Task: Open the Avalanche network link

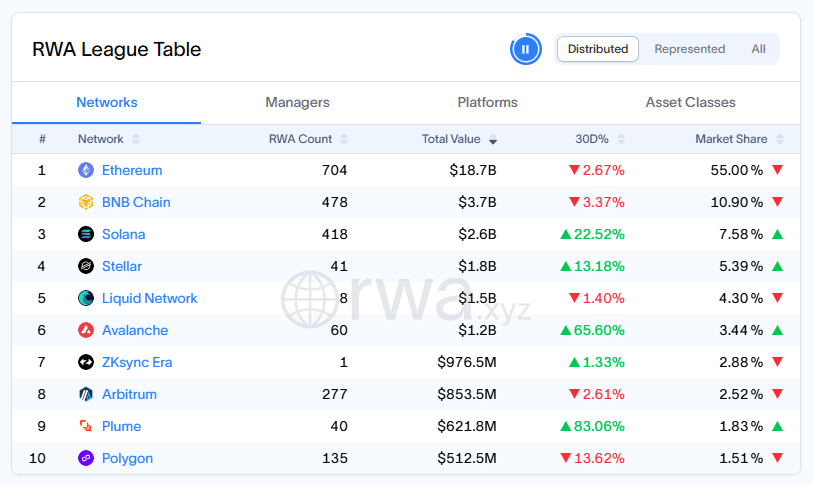Action: point(135,330)
